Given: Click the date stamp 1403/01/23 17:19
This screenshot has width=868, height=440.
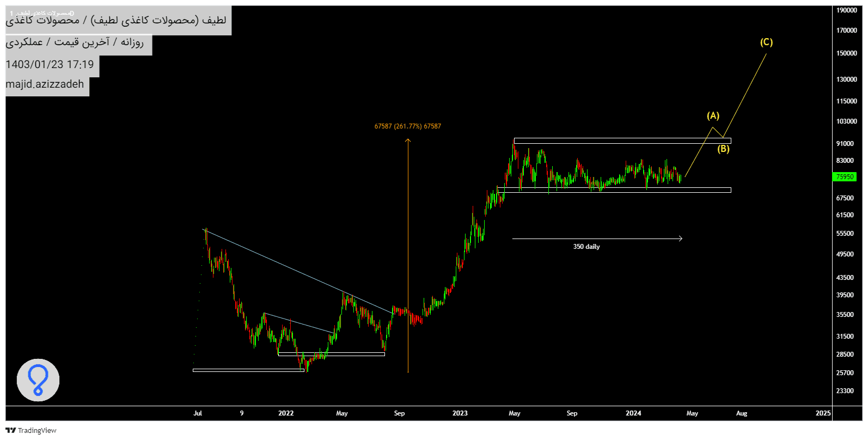Looking at the screenshot, I should pyautogui.click(x=50, y=65).
